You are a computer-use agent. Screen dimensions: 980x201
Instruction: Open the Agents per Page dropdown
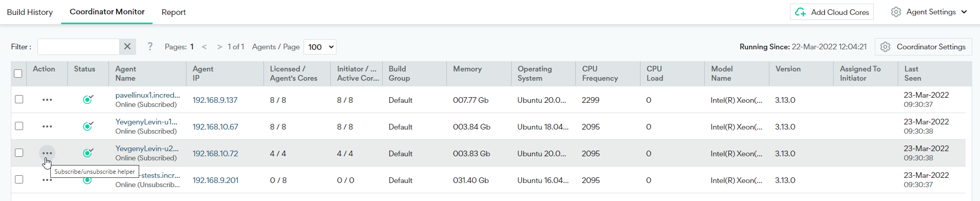[320, 47]
